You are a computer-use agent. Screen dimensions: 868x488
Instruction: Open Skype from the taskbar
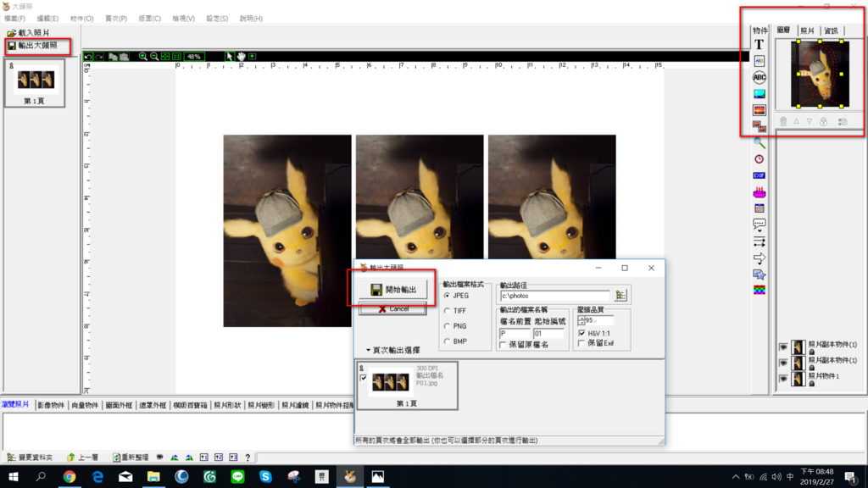[265, 476]
